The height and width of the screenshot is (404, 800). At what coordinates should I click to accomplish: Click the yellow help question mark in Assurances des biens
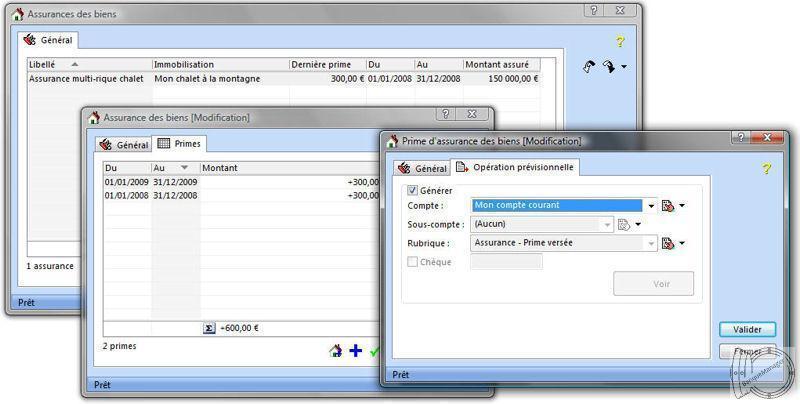620,42
